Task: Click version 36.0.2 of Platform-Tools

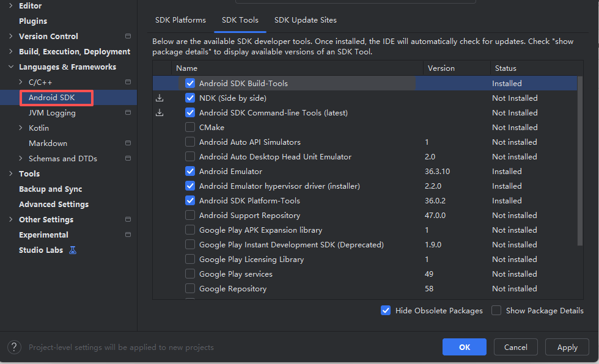Action: coord(435,201)
